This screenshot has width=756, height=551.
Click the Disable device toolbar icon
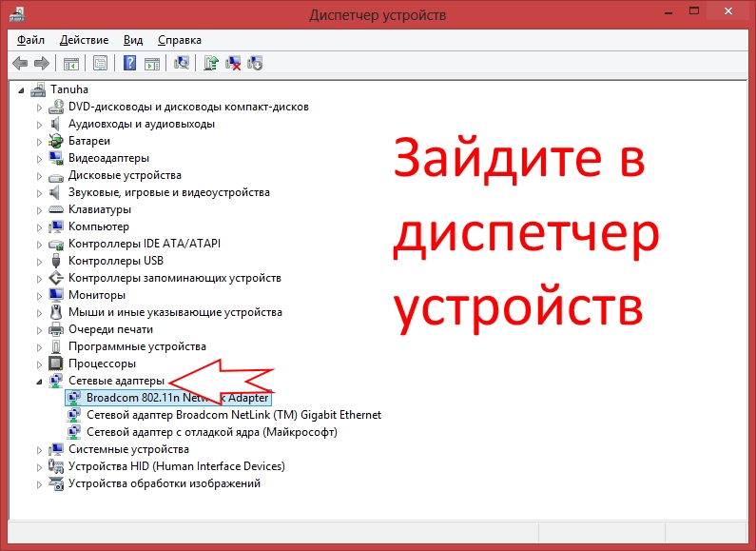point(255,63)
